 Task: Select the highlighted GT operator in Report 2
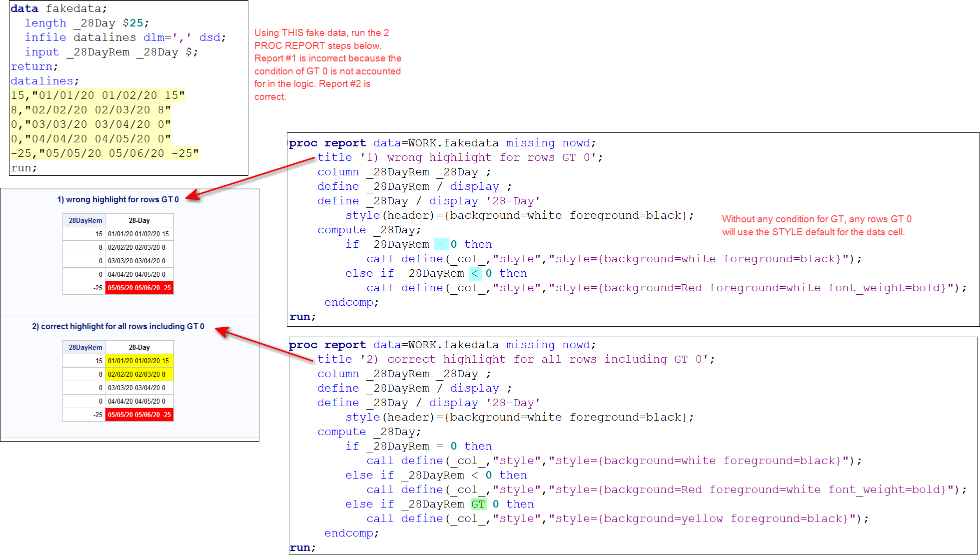pyautogui.click(x=478, y=504)
